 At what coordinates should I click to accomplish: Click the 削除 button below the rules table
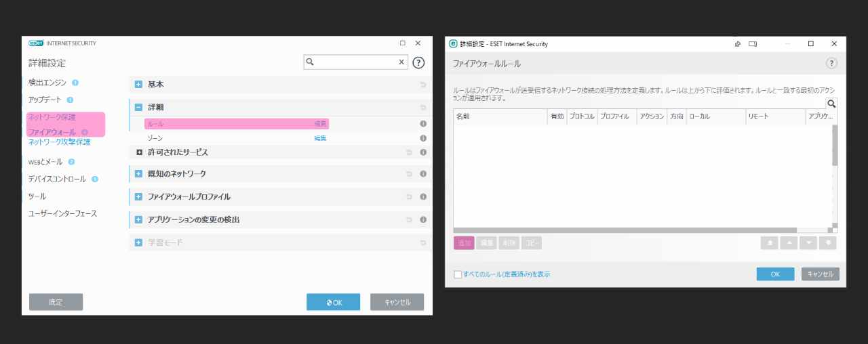(509, 243)
